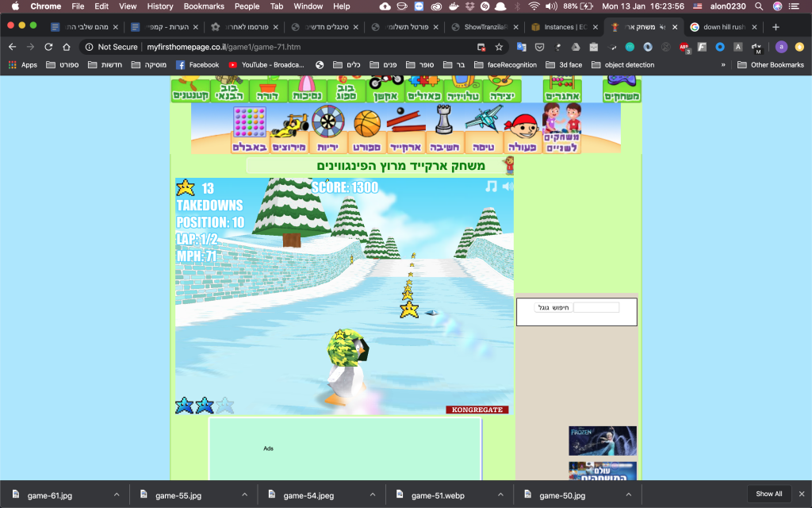The image size is (812, 508).
Task: Open the Adblock Plus extension
Action: tap(684, 47)
